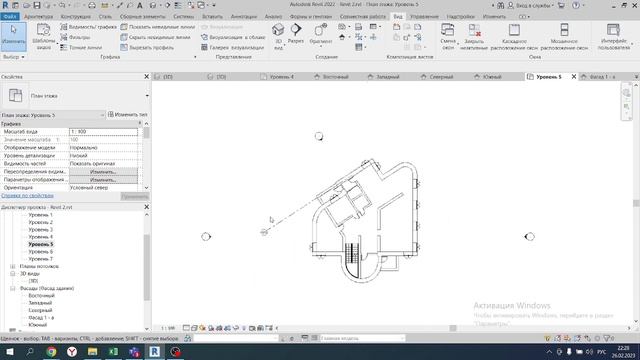
Task: Click Параметры отображения Изменить button
Action: tap(103, 180)
